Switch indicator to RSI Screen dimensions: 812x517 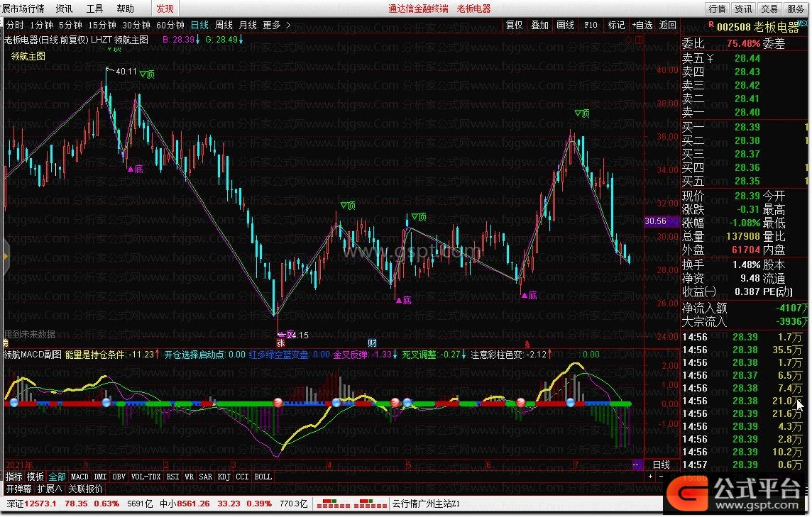point(173,477)
